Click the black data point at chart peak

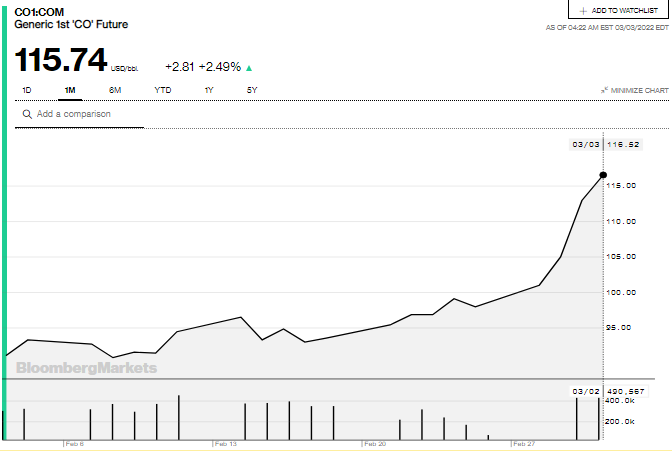pyautogui.click(x=603, y=175)
